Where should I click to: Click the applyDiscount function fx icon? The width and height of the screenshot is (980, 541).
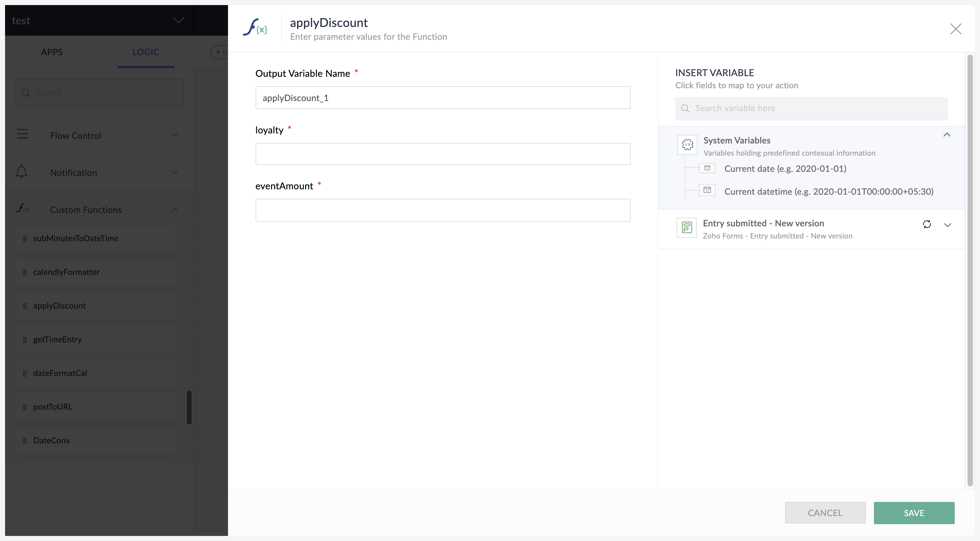pyautogui.click(x=255, y=28)
